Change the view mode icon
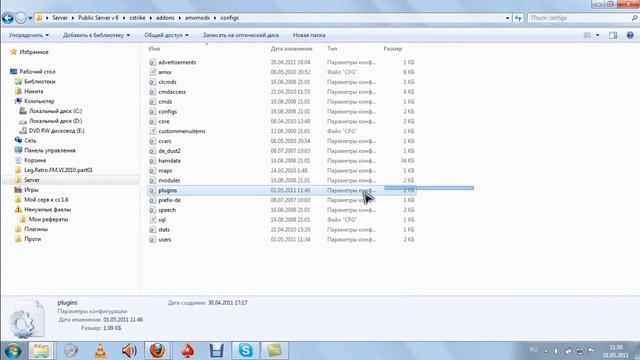640x360 pixels. 587,36
